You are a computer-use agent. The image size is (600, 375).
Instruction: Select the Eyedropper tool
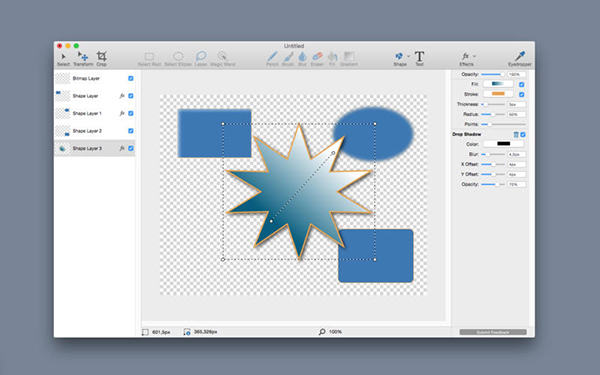click(x=520, y=59)
